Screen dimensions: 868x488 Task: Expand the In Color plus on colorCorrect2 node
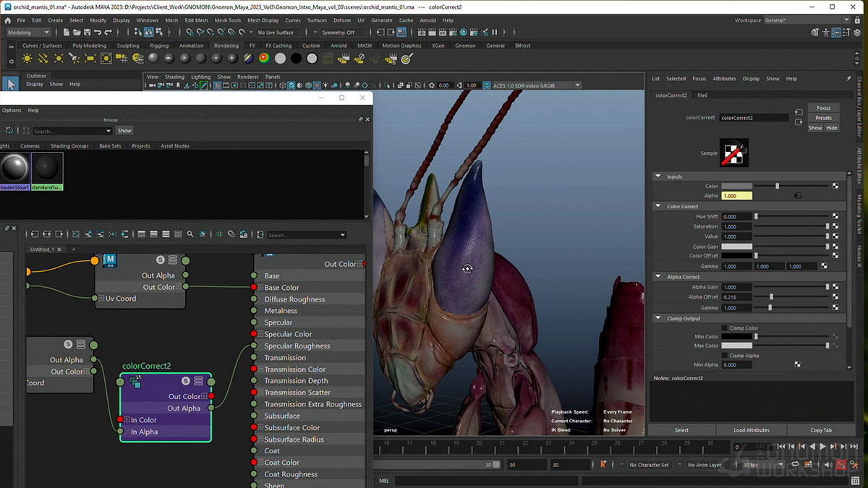click(127, 419)
